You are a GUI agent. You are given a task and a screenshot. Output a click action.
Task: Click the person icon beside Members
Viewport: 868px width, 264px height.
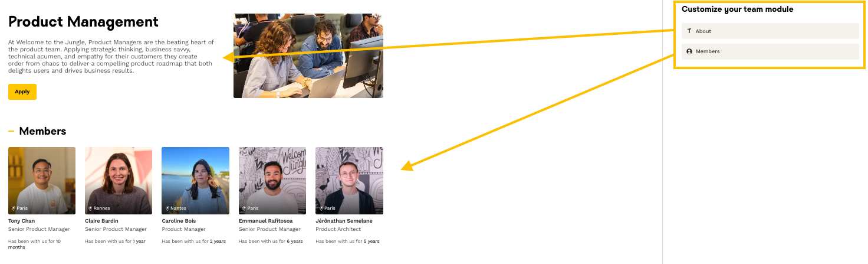tap(689, 51)
